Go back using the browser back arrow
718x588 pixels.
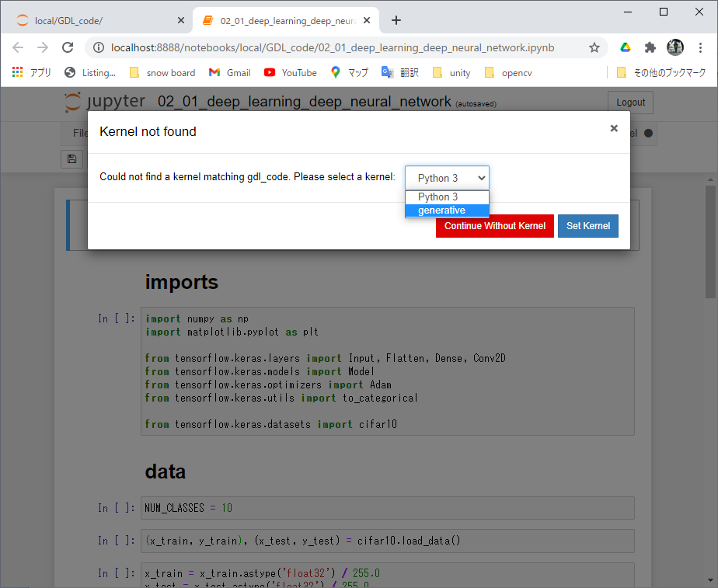click(x=19, y=47)
